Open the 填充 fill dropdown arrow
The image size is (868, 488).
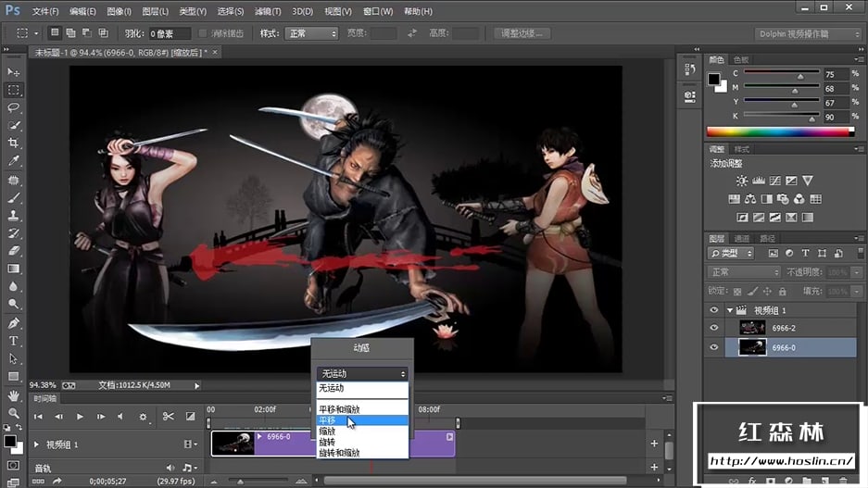(x=857, y=291)
